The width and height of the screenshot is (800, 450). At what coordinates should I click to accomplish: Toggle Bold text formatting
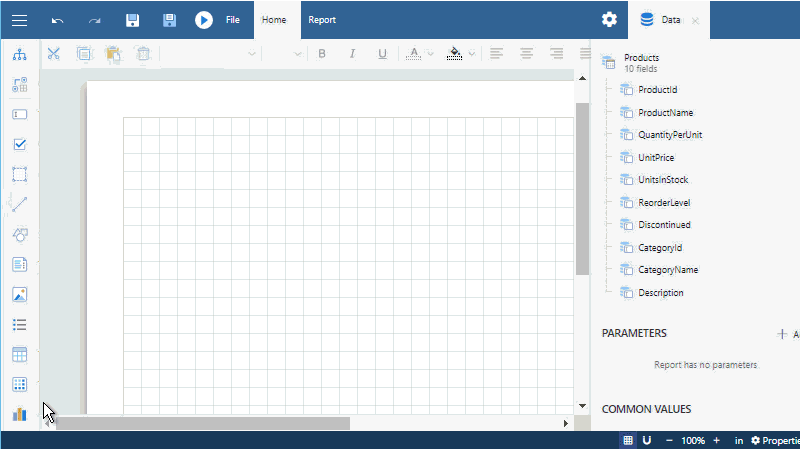click(322, 54)
